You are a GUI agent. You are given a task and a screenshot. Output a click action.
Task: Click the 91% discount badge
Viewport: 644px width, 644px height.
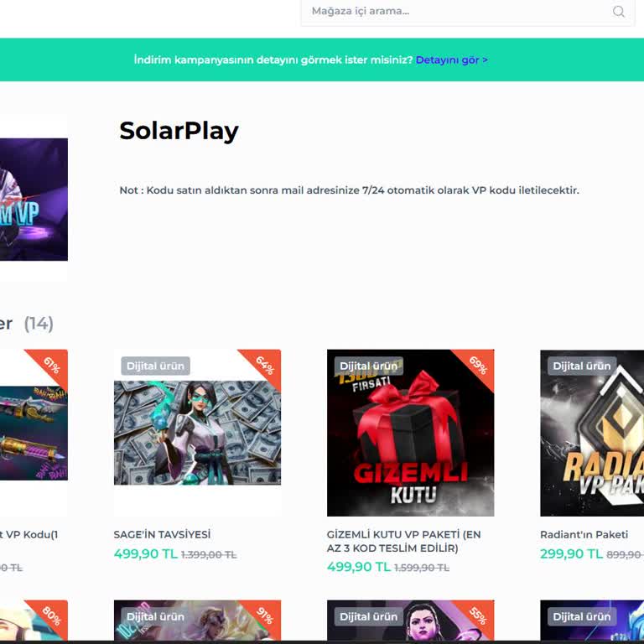264,615
